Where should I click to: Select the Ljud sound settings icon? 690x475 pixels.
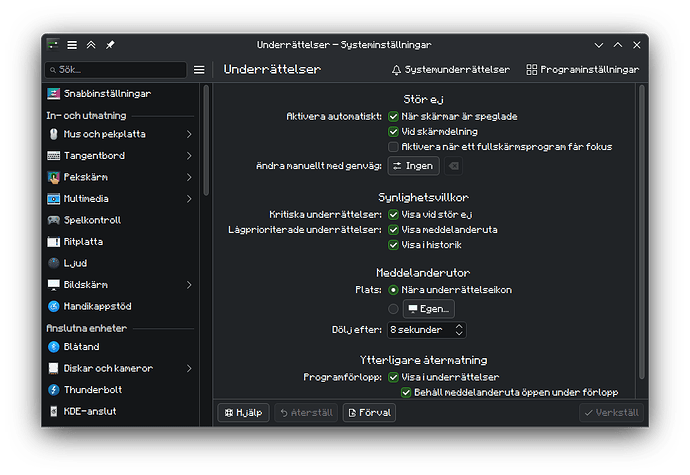[55, 263]
